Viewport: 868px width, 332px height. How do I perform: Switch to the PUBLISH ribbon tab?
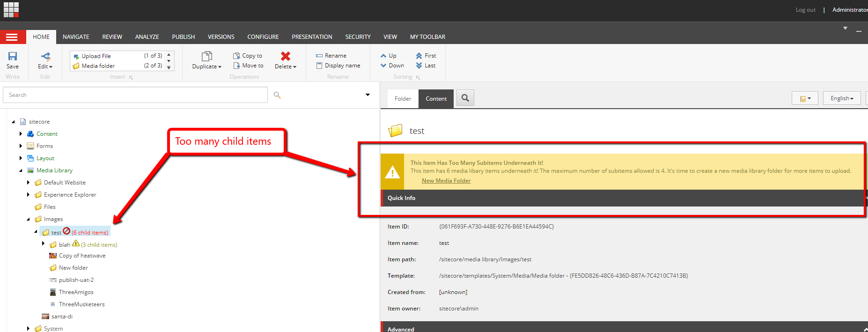[183, 37]
